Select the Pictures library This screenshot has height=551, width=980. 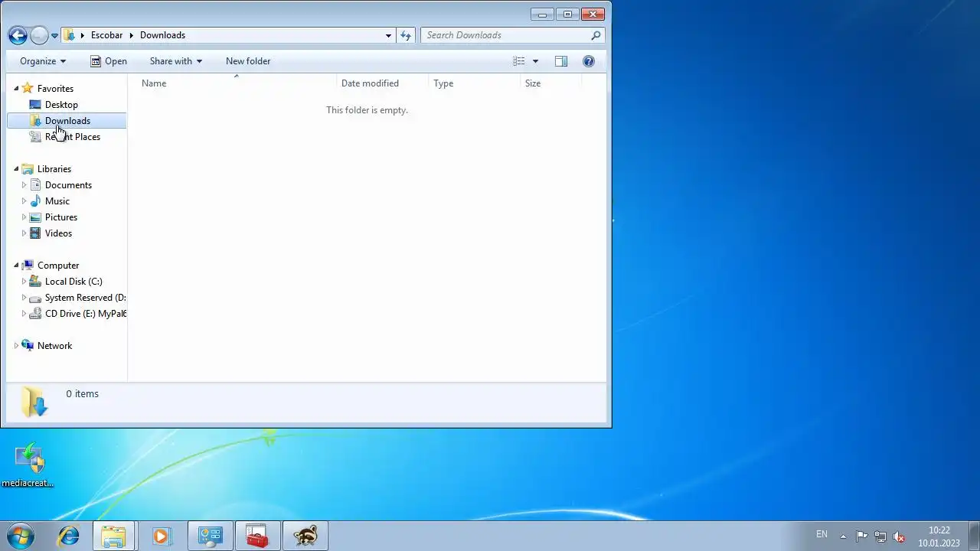coord(61,217)
